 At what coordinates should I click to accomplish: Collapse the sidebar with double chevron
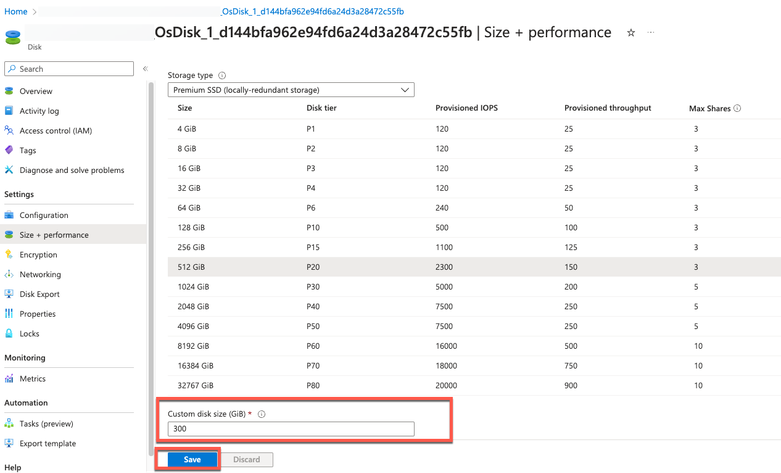pos(145,69)
